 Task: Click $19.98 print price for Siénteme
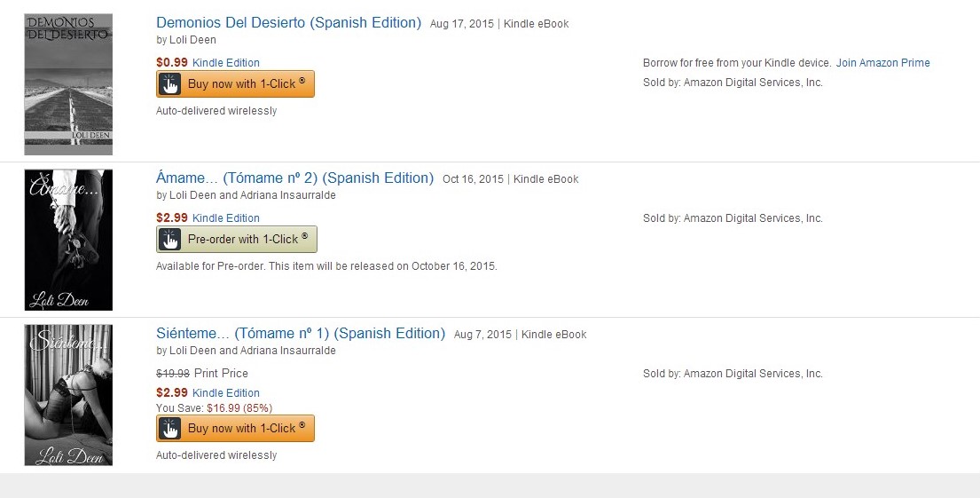(x=173, y=374)
